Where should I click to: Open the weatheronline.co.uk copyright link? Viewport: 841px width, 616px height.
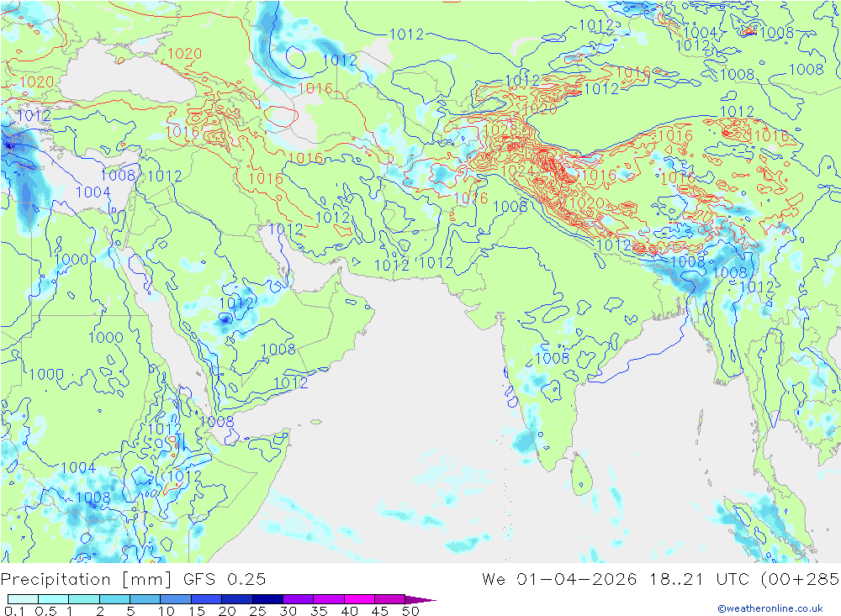[x=770, y=608]
